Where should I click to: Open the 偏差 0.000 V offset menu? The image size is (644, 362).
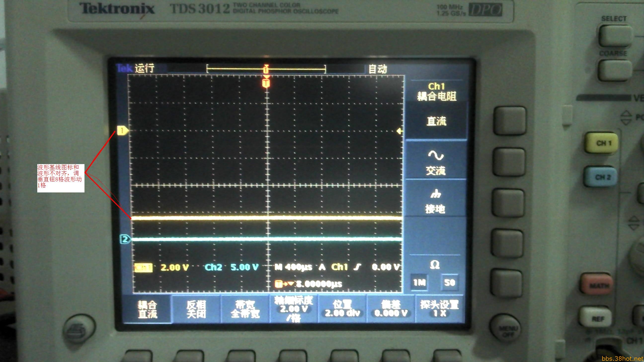coord(391,309)
